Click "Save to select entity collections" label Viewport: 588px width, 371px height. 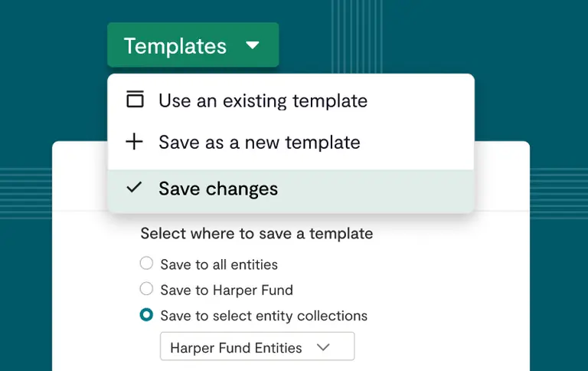263,316
